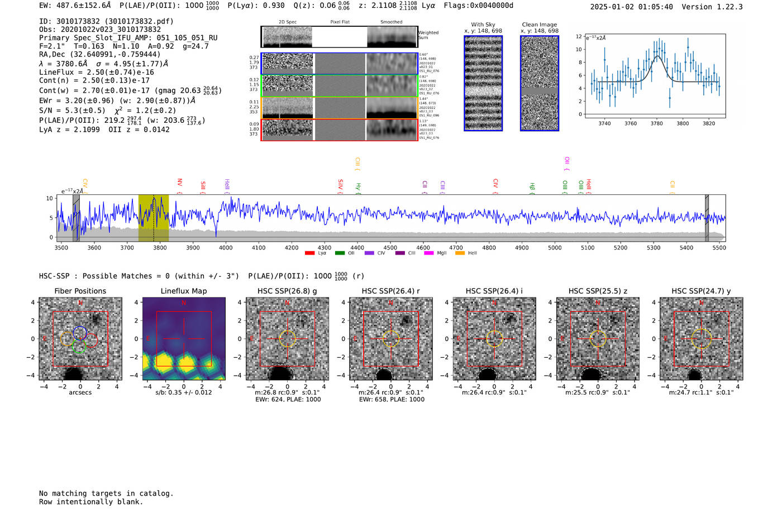
Task: Click the green Hβ line marker label
Action: pyautogui.click(x=532, y=188)
